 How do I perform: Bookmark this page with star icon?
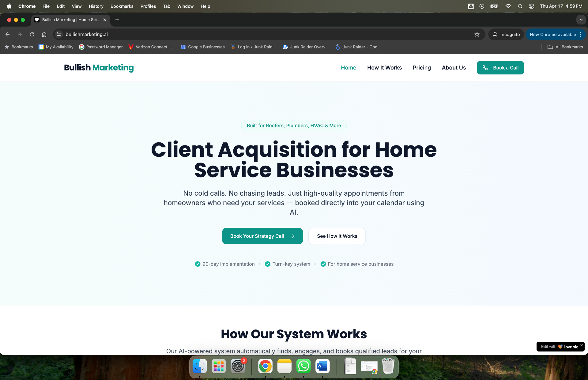pos(477,34)
